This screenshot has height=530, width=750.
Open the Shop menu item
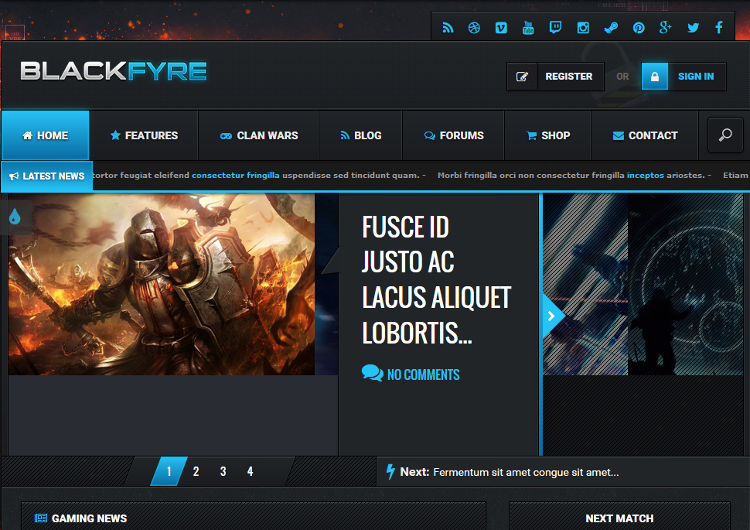pos(548,135)
